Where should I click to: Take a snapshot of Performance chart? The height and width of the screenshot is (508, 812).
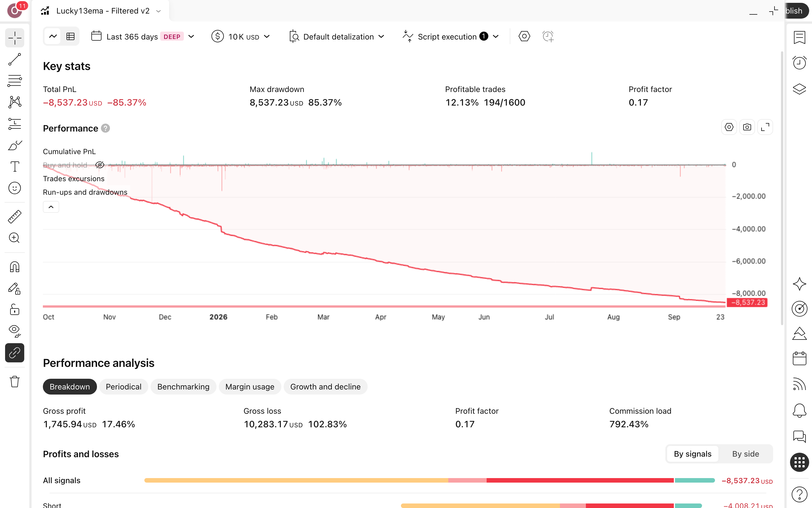point(747,127)
